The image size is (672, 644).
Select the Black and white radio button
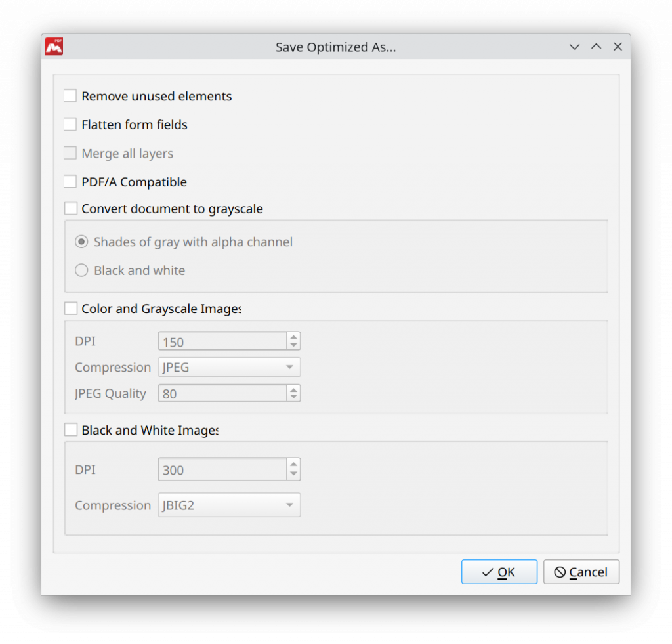point(81,270)
